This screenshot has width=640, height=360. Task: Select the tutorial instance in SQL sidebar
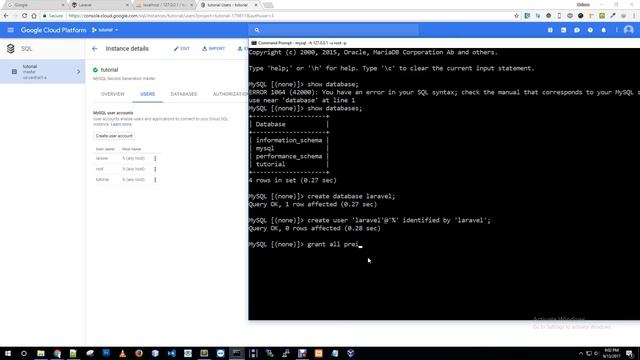tap(42, 72)
